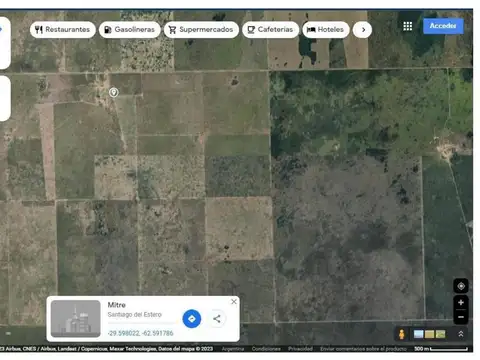Get directions to Mitre
The height and width of the screenshot is (360, 480).
(x=192, y=319)
